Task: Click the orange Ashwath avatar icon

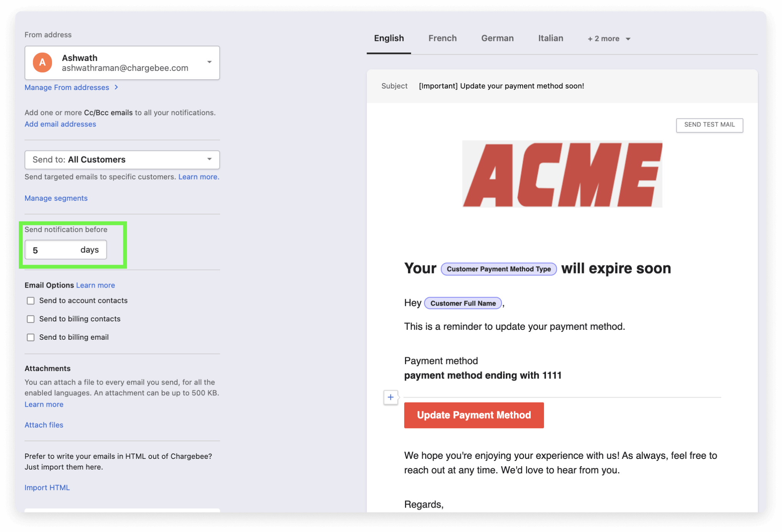Action: click(43, 62)
